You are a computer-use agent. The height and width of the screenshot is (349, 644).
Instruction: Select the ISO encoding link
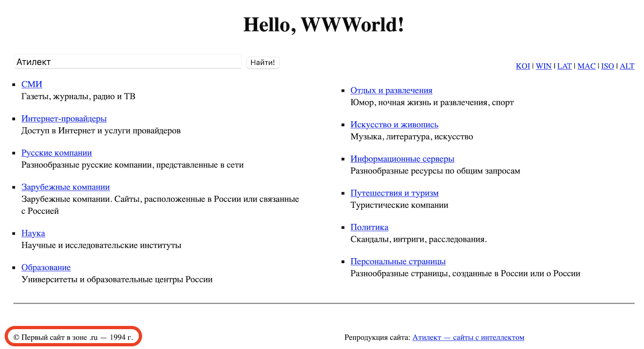coord(607,66)
